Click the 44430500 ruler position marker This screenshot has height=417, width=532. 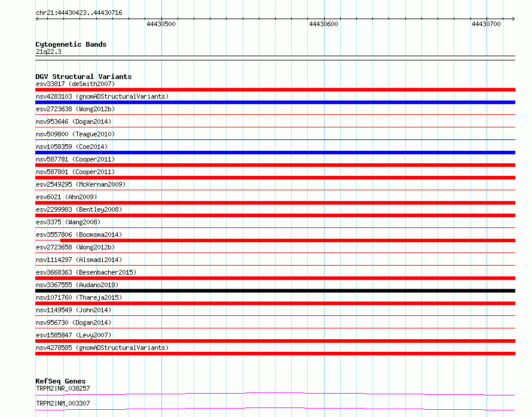pyautogui.click(x=161, y=24)
